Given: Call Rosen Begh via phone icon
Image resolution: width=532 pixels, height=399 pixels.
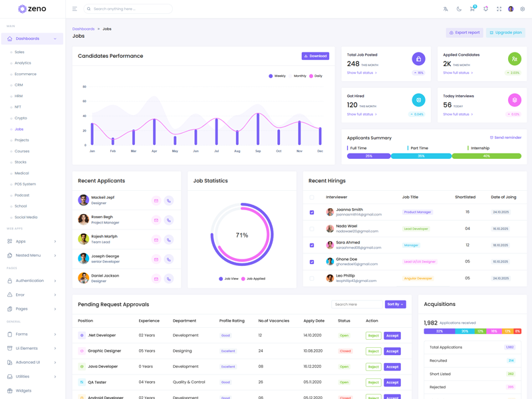Looking at the screenshot, I should click(x=169, y=220).
